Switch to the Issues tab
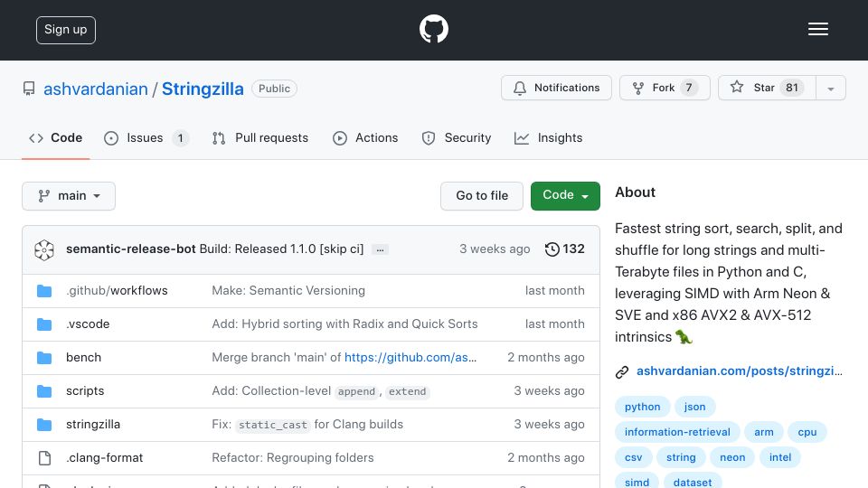The image size is (868, 488). 146,137
